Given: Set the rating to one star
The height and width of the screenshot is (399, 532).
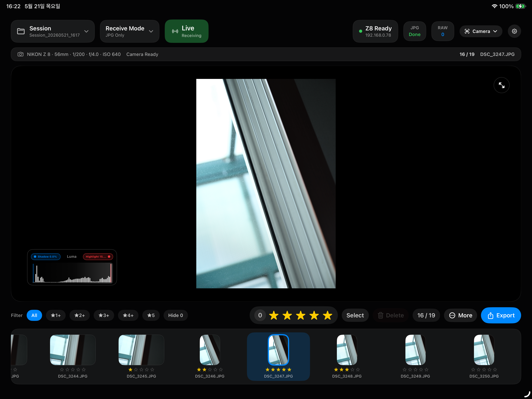Looking at the screenshot, I should pyautogui.click(x=274, y=315).
